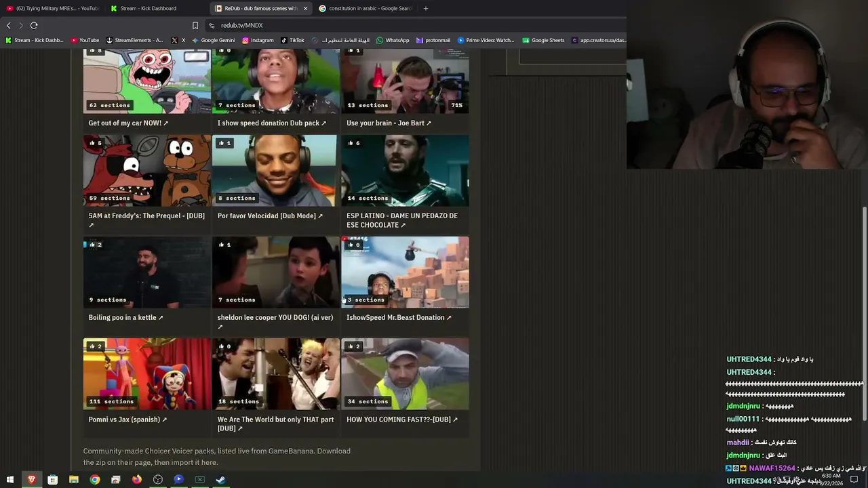Open the Prime Video bookmark

coord(486,40)
